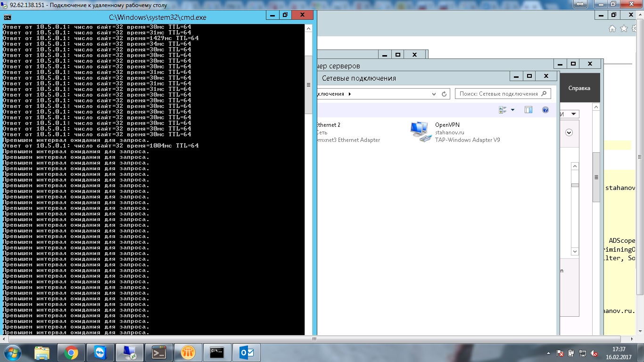Click the Home icon in browser window
Viewport: 644px width, 362px height.
click(612, 29)
